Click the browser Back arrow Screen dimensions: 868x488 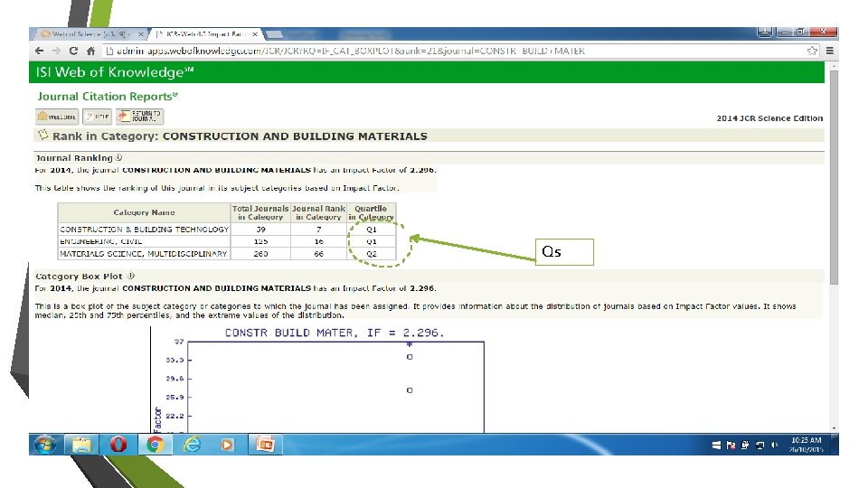39,51
